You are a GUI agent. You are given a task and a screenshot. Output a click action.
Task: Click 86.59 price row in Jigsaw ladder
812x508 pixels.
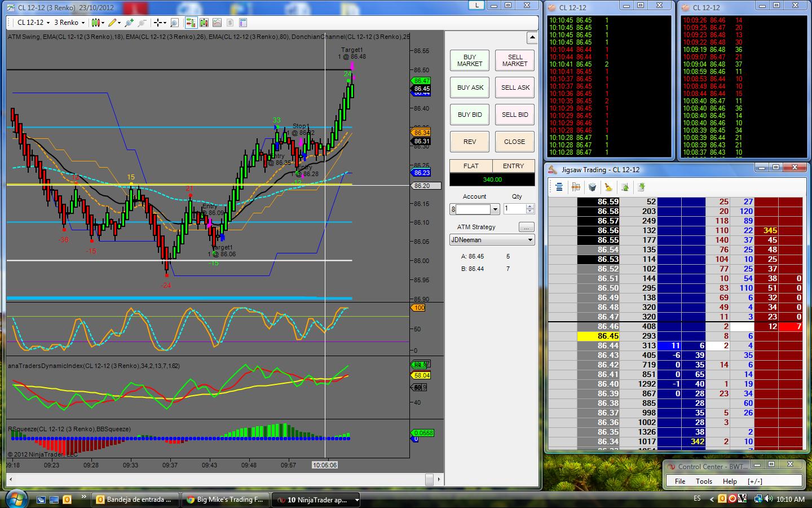598,202
